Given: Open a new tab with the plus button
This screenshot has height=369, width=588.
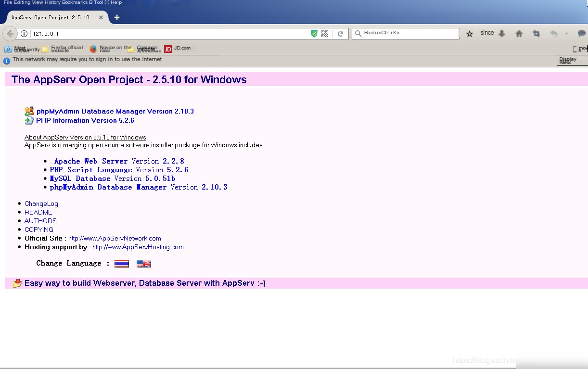Looking at the screenshot, I should click(x=116, y=17).
